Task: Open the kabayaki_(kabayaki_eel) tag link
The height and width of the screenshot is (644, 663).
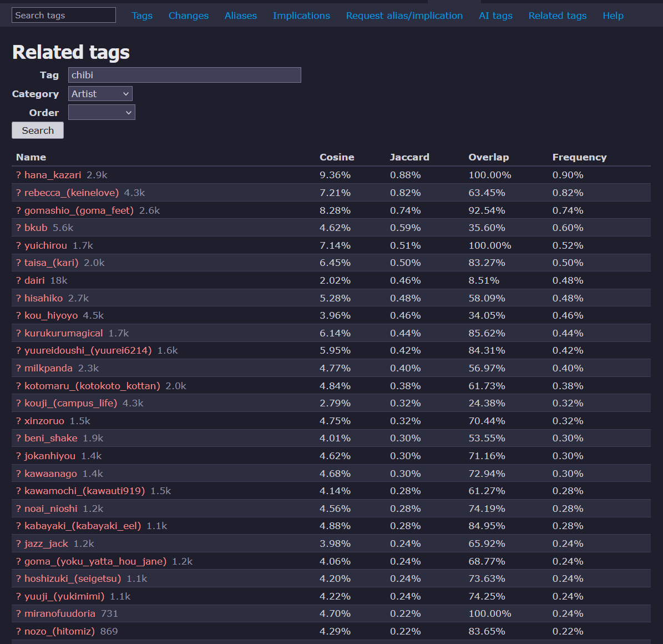Action: pyautogui.click(x=83, y=526)
